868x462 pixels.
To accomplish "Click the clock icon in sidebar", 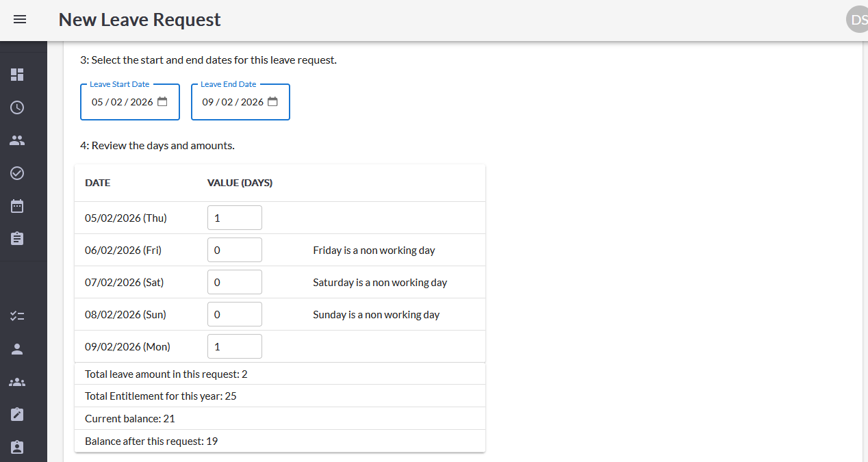I will (17, 107).
